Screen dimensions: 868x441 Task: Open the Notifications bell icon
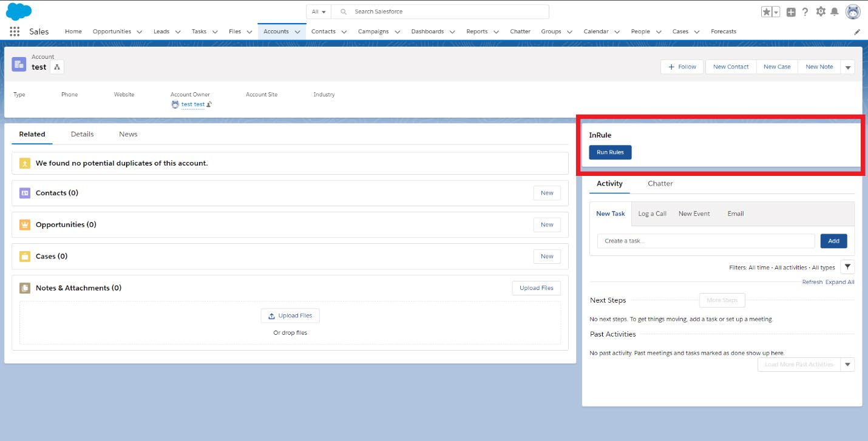[x=835, y=12]
